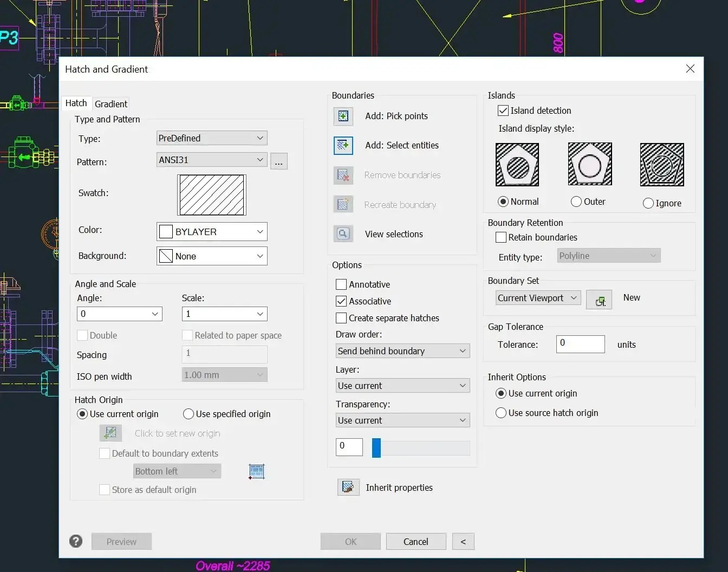Click the new boundary set icon
The width and height of the screenshot is (728, 572).
click(599, 300)
